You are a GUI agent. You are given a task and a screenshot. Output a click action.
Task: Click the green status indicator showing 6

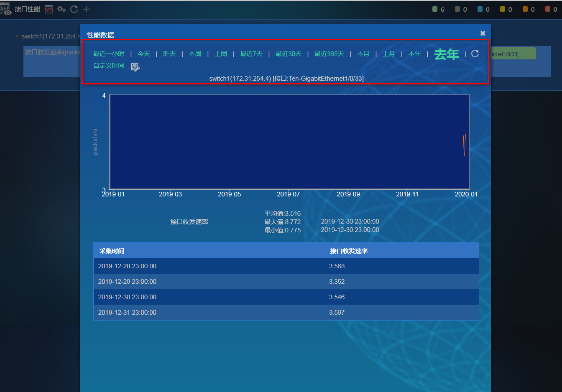(x=435, y=9)
